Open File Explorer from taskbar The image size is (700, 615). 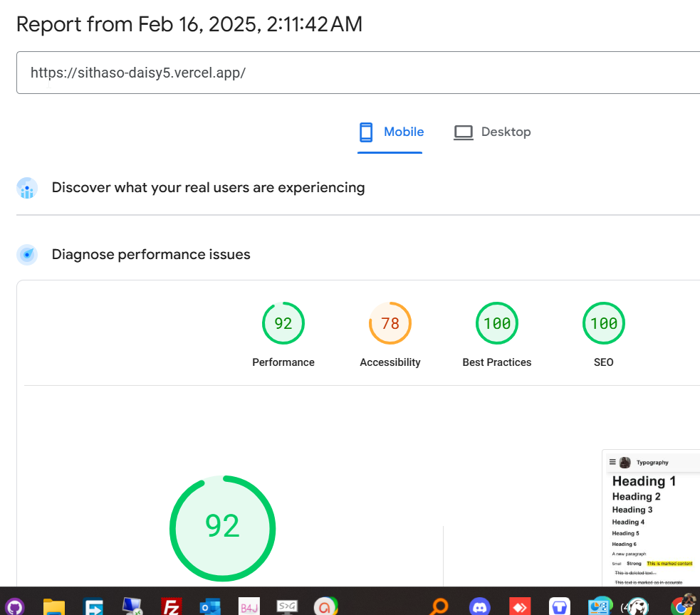point(54,606)
